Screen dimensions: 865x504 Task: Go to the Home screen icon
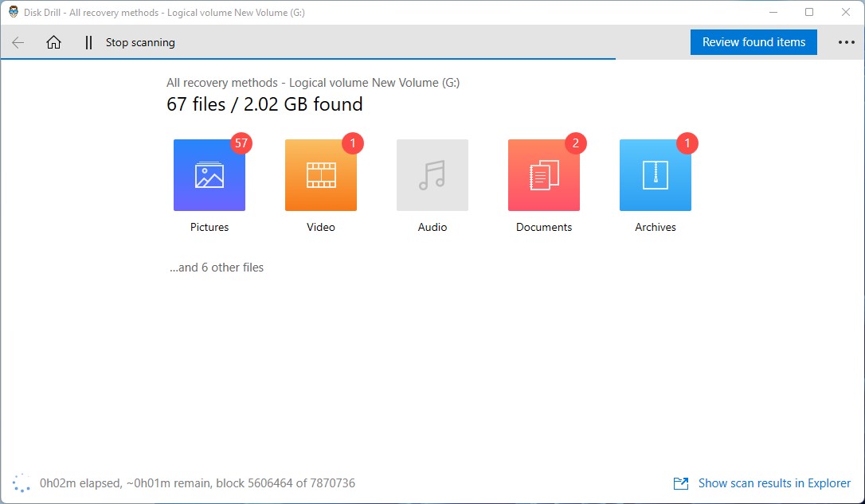(x=53, y=43)
